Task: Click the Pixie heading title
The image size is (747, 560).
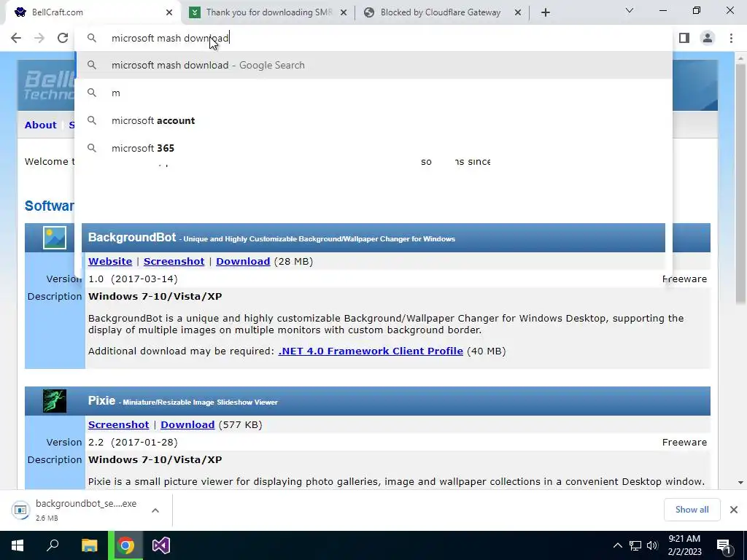Action: pyautogui.click(x=101, y=400)
